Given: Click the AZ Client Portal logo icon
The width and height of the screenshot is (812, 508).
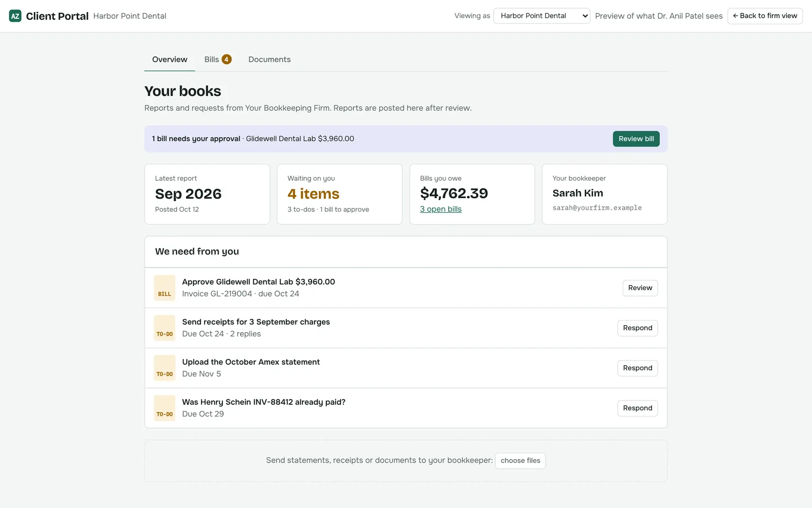Looking at the screenshot, I should (x=15, y=16).
